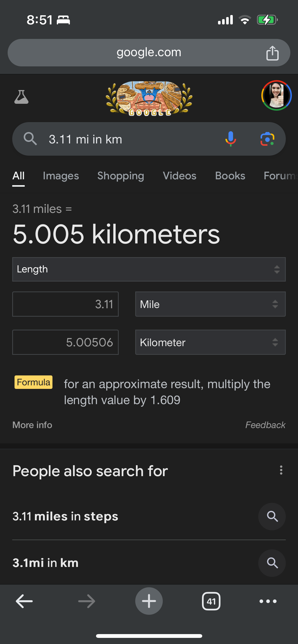
Task: Click the More info link
Action: 32,425
